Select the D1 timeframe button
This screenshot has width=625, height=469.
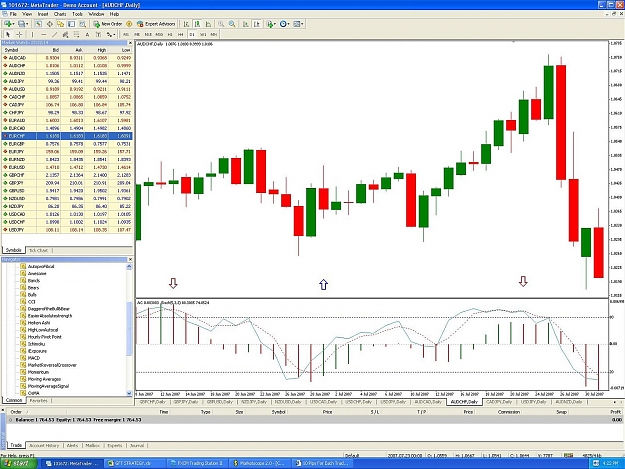click(192, 35)
